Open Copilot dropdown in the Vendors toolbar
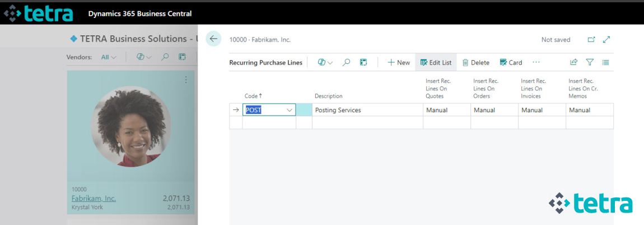The image size is (644, 225). (x=144, y=57)
